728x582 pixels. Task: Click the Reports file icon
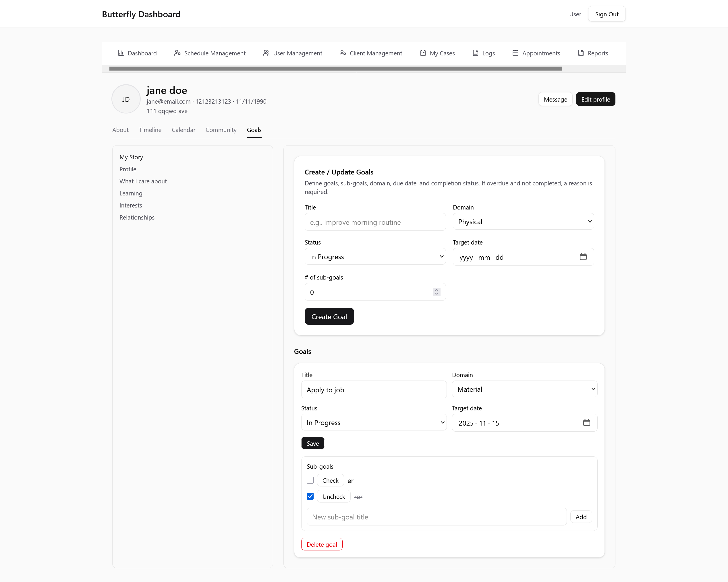tap(581, 53)
